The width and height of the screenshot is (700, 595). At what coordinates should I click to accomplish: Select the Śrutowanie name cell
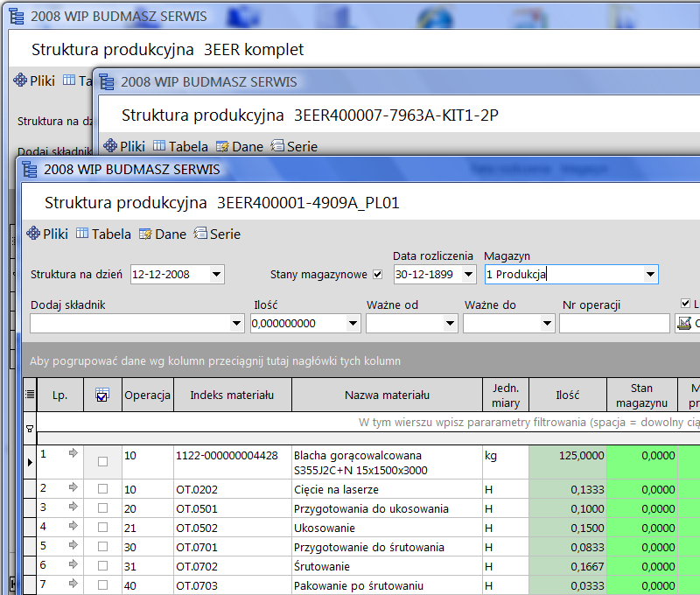coord(388,566)
